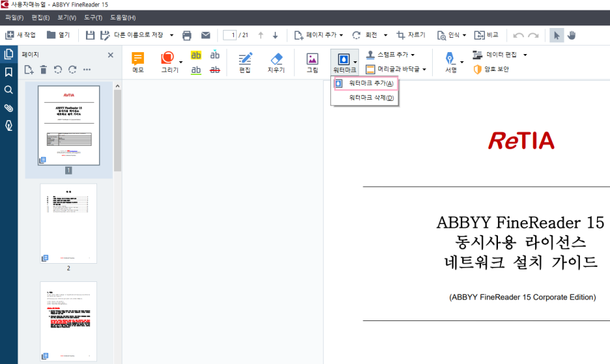Screen dimensions: 610x364
Task: Go to next page with down arrow
Action: click(x=275, y=35)
